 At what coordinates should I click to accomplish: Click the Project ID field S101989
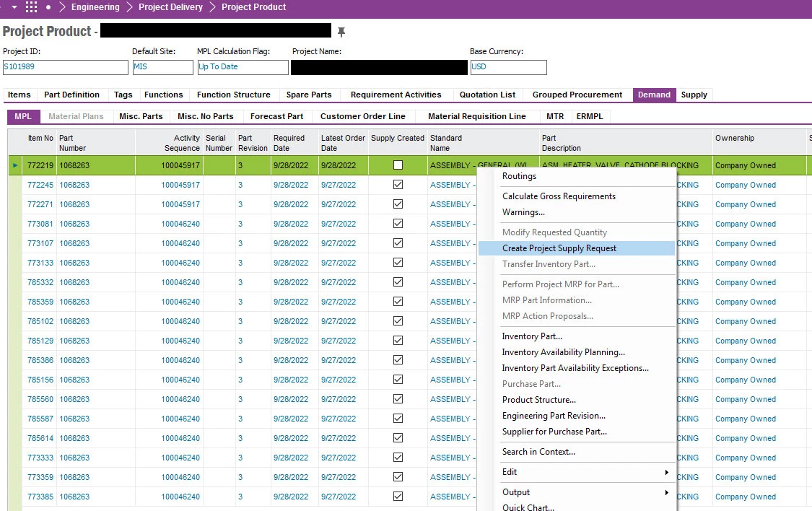[x=65, y=67]
